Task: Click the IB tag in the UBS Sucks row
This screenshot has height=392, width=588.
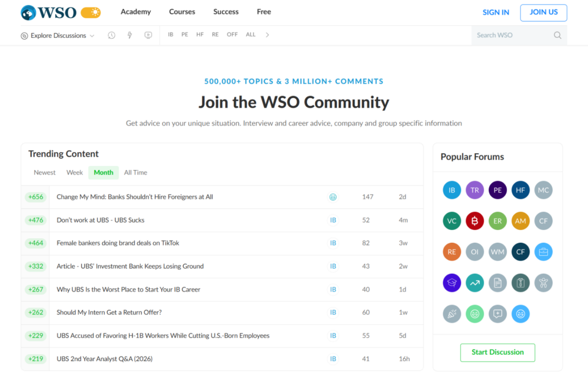Action: click(333, 220)
